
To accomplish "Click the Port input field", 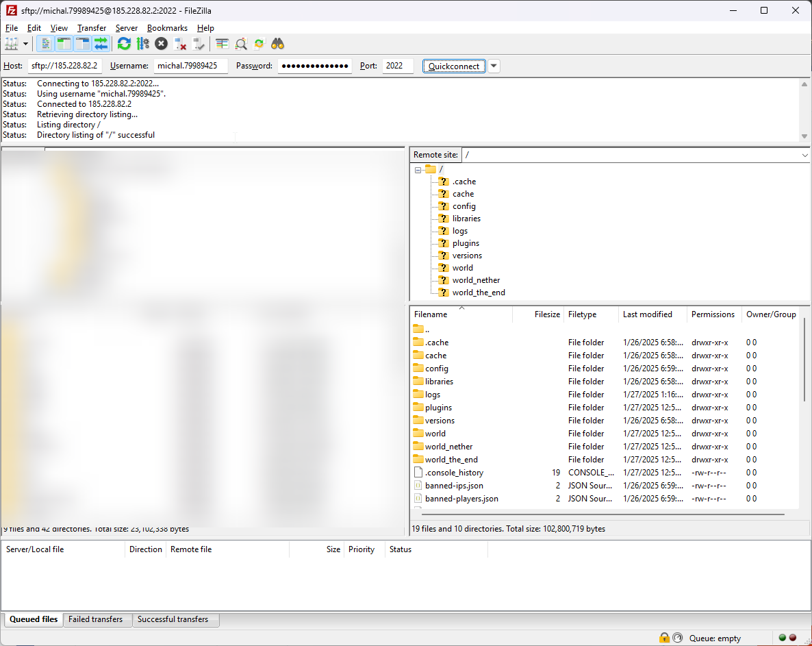I will [398, 66].
